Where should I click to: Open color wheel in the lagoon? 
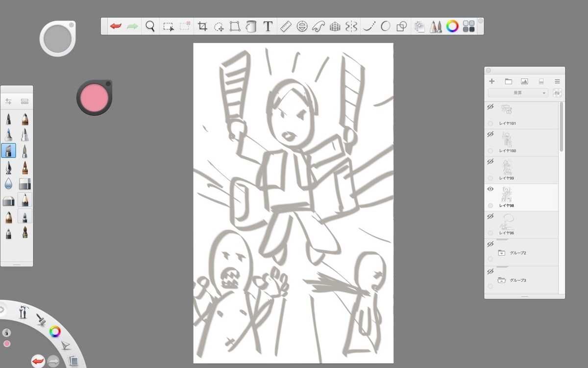tap(55, 332)
